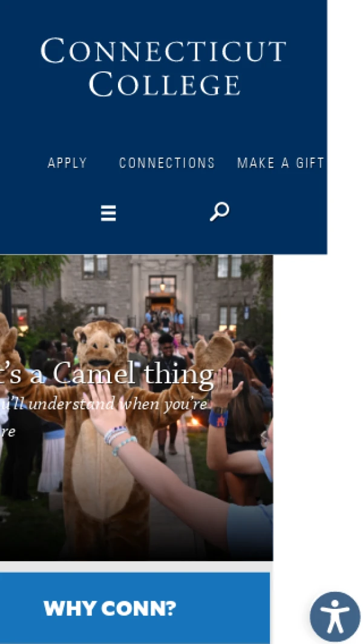Click the Connecticut College logo
363x644 pixels.
pos(163,67)
